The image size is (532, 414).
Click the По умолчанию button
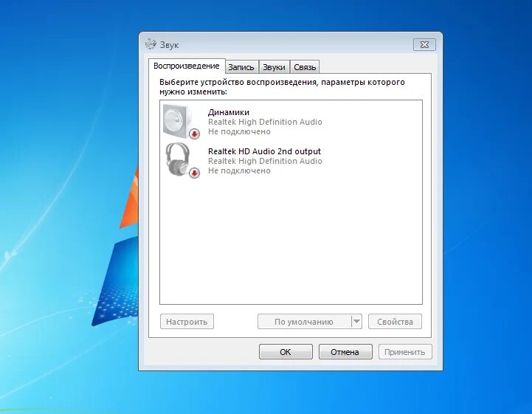304,321
